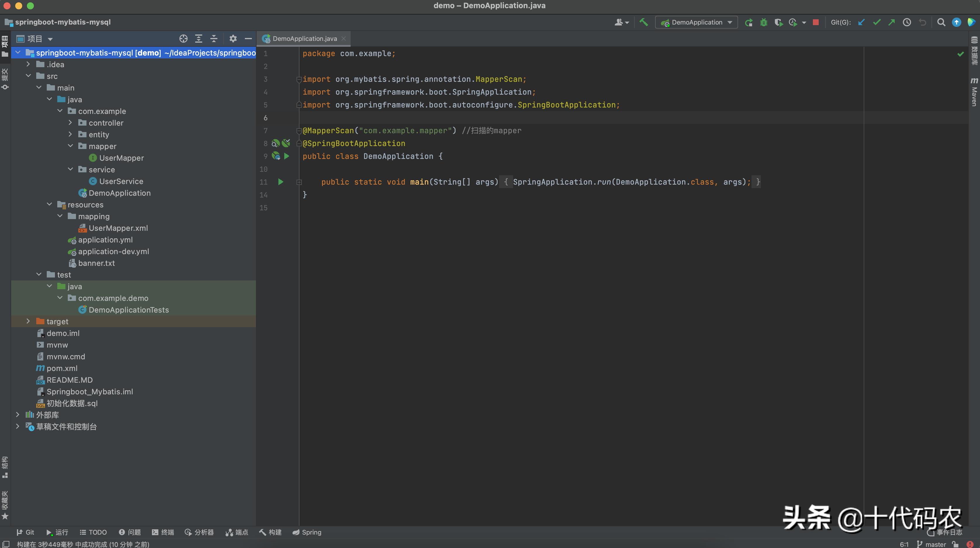
Task: Click the red error notification icon in status bar
Action: click(970, 544)
